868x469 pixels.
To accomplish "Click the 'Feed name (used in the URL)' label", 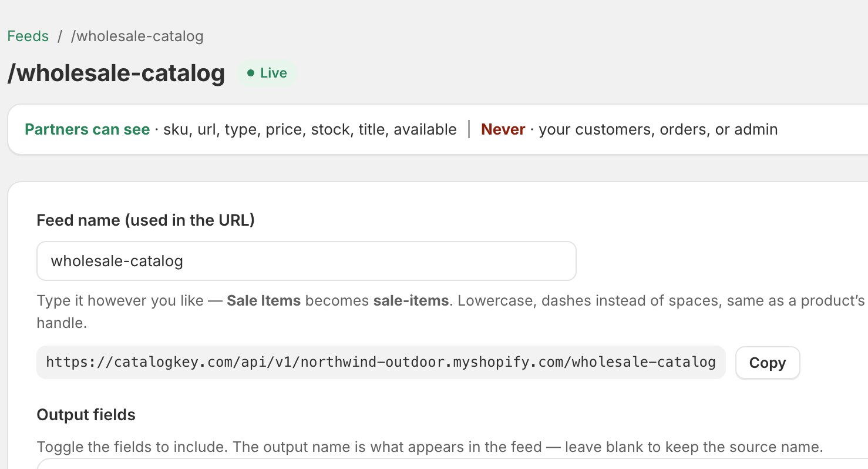I will (146, 220).
